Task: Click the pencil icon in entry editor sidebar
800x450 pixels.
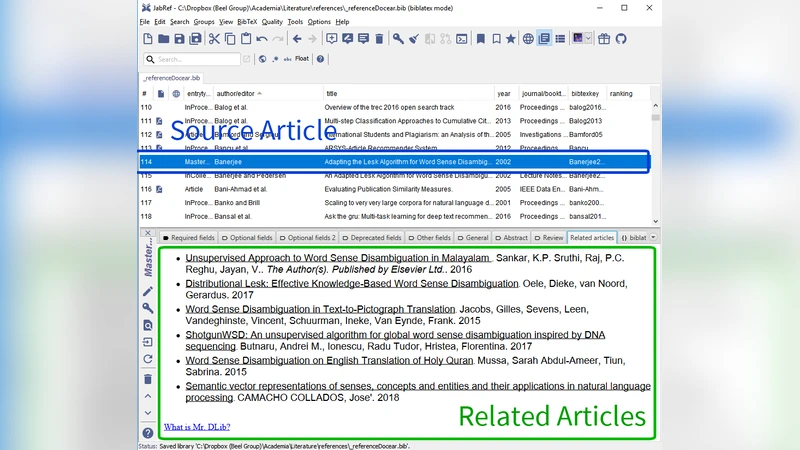Action: click(x=148, y=291)
